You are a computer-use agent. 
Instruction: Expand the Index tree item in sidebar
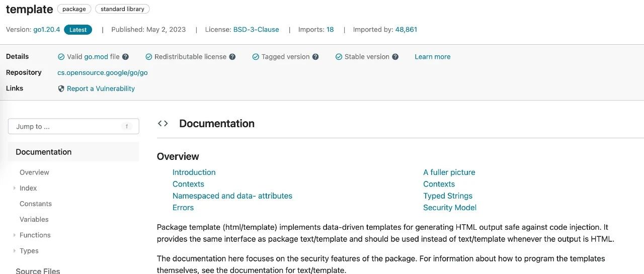pyautogui.click(x=15, y=188)
